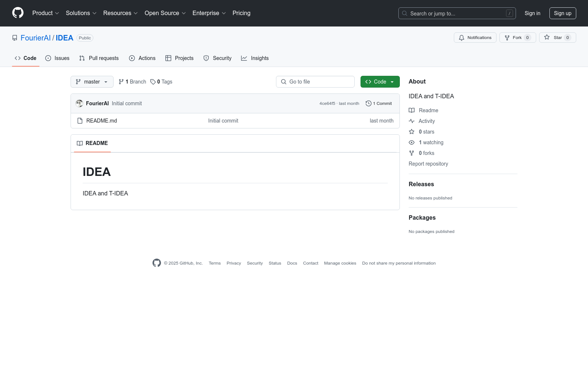Open the footer Terms link
Screen dimensions: 588x368
215,263
